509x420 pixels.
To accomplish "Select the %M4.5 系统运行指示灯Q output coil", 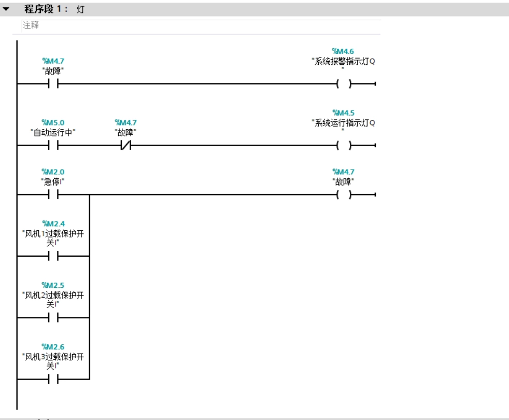I will (x=344, y=145).
